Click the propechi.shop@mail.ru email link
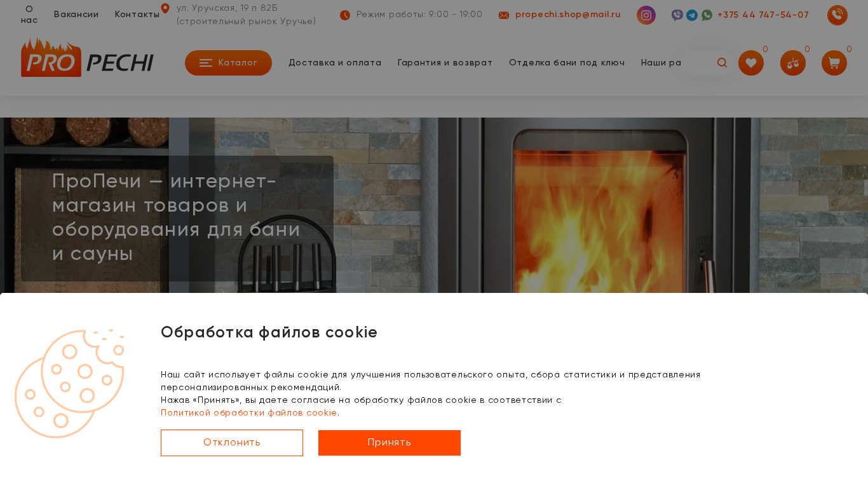This screenshot has width=868, height=488. pos(567,15)
